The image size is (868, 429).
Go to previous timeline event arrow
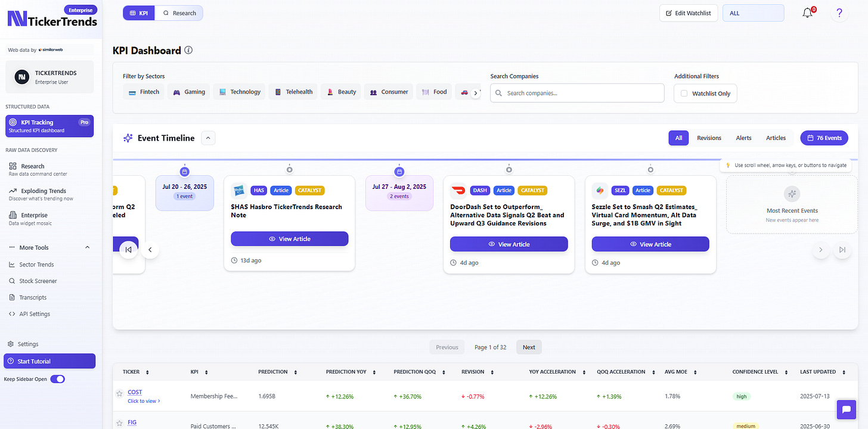(150, 250)
